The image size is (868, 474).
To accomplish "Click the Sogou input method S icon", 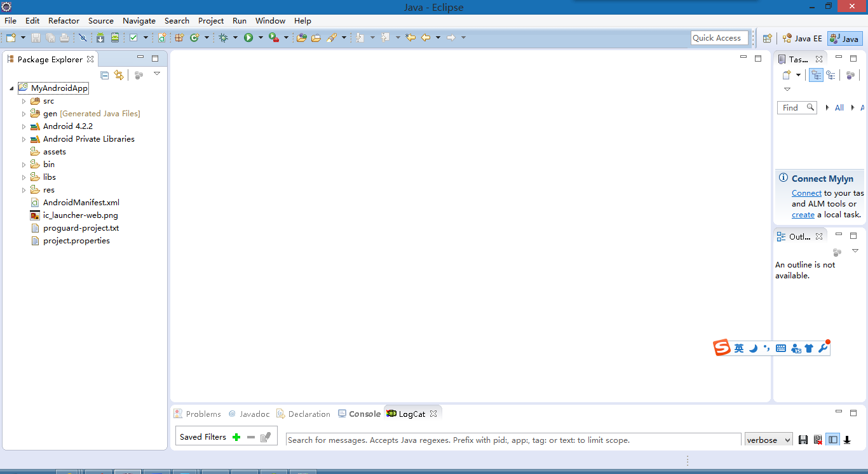I will 722,348.
